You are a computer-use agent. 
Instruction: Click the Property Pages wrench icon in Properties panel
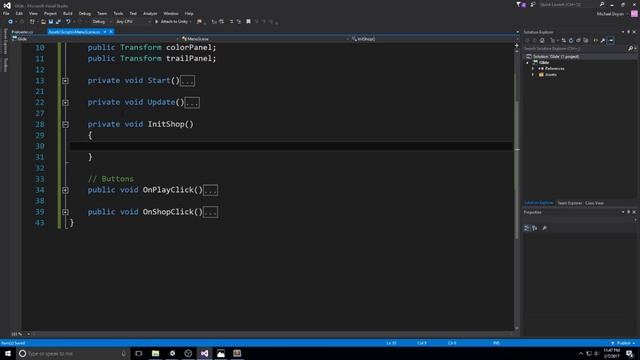click(x=544, y=228)
